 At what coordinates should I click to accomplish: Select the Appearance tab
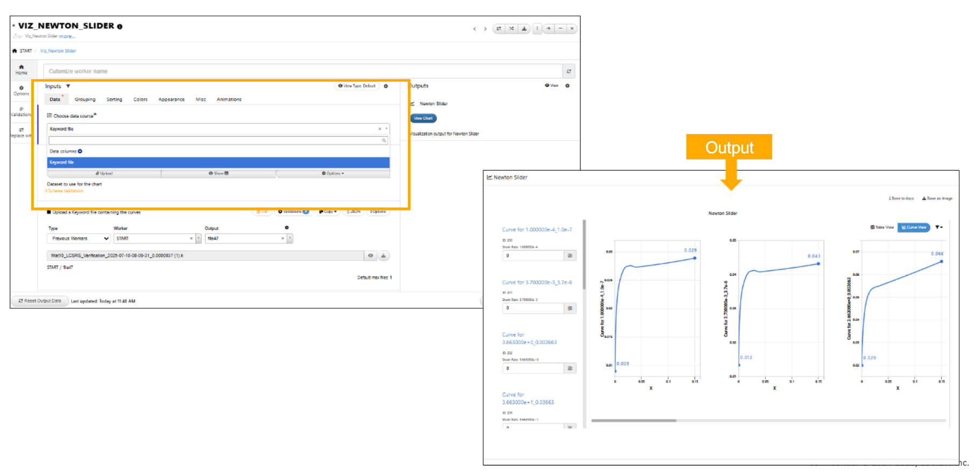(x=171, y=100)
